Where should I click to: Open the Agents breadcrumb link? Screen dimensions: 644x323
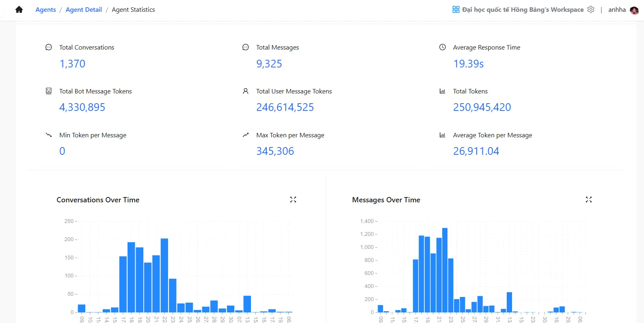[45, 10]
